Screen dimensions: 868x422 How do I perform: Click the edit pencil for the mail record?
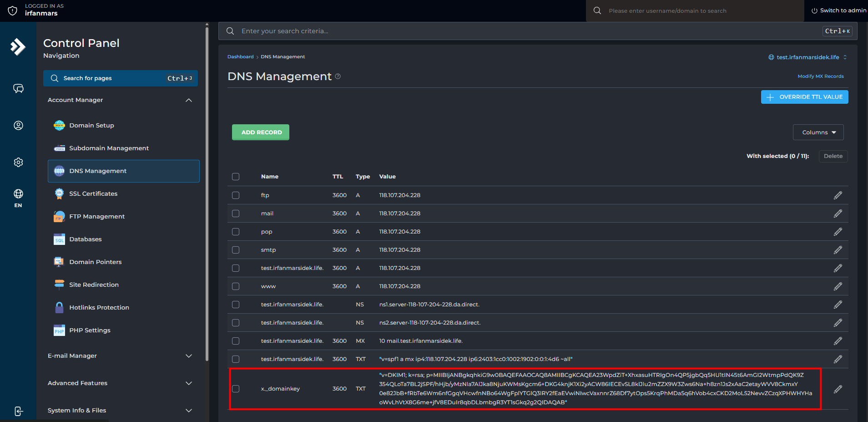(838, 214)
